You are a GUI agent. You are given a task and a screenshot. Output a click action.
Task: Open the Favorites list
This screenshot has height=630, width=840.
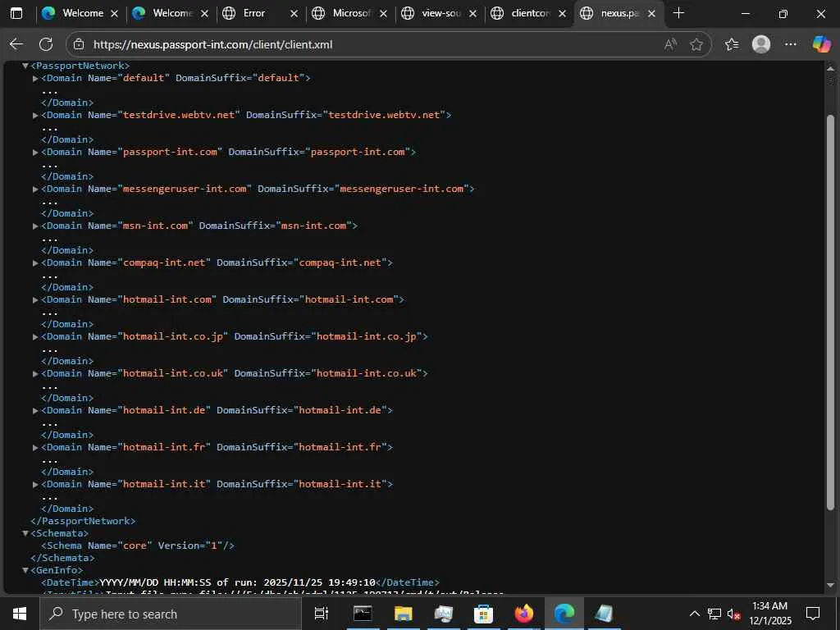[731, 44]
